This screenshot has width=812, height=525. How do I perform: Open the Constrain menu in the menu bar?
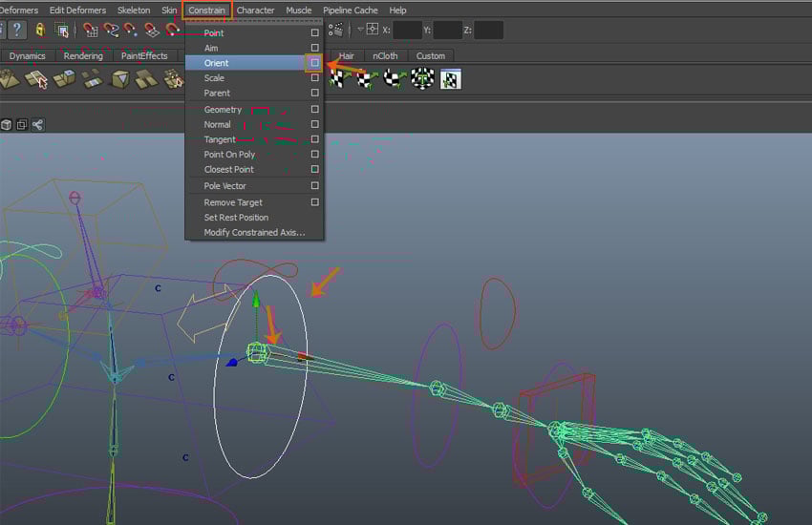tap(207, 10)
